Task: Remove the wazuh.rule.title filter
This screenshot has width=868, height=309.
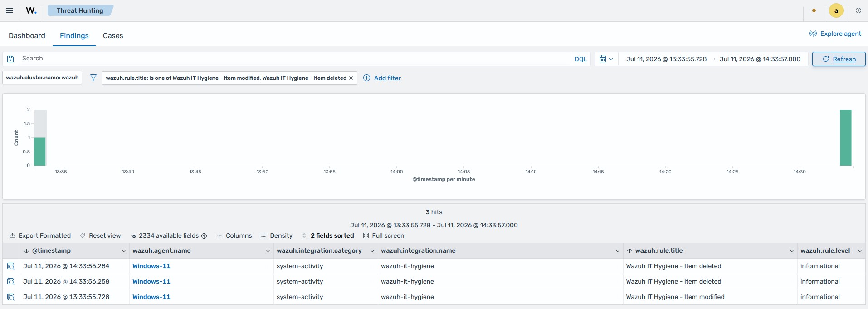Action: click(x=351, y=78)
